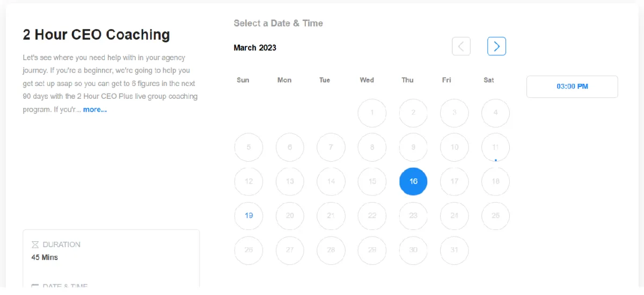Choose date 31 on the calendar
Viewport: 644px width, 295px height.
pos(454,250)
